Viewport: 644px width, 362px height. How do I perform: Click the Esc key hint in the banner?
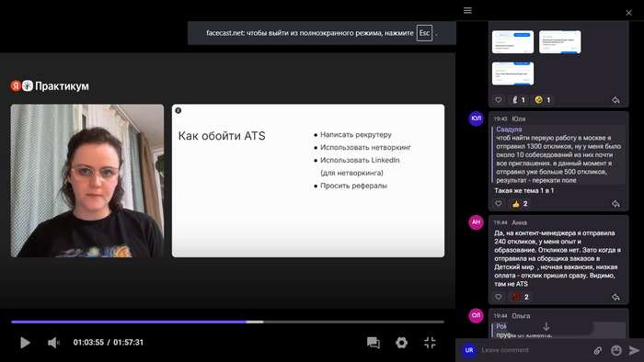(424, 33)
